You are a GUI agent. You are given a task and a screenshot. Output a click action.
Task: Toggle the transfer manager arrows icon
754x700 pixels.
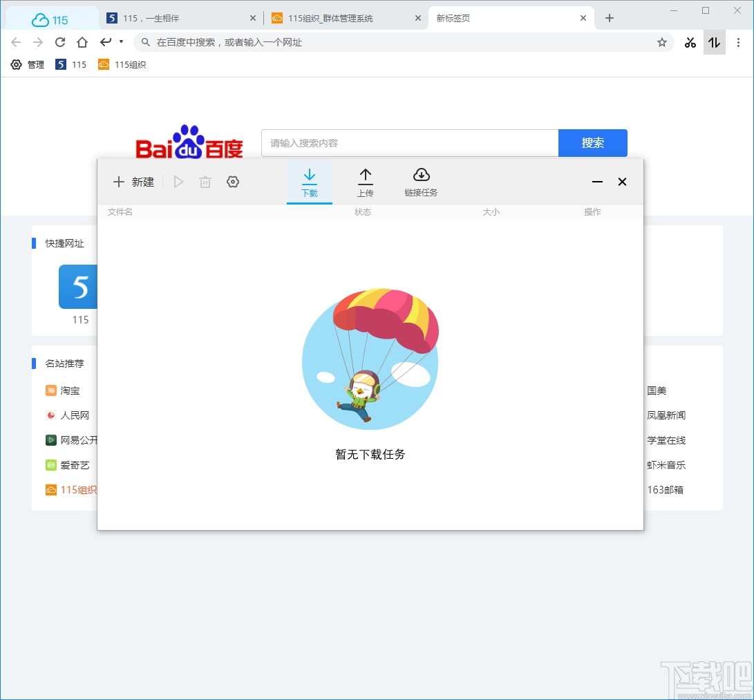coord(714,42)
